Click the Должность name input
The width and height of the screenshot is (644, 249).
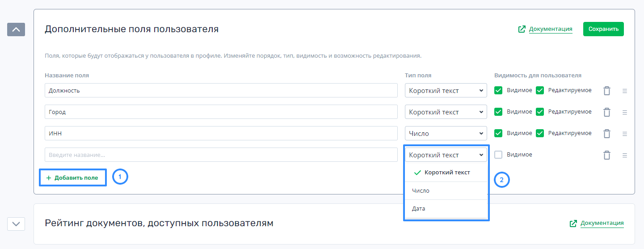[221, 90]
